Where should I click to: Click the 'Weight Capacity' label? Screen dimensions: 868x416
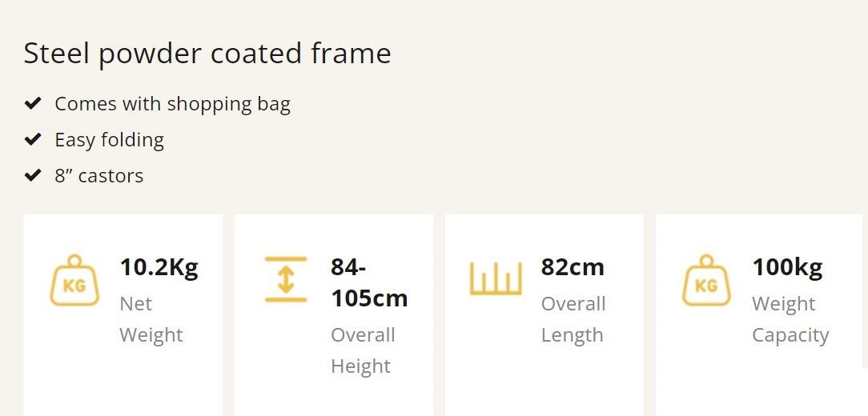point(790,319)
